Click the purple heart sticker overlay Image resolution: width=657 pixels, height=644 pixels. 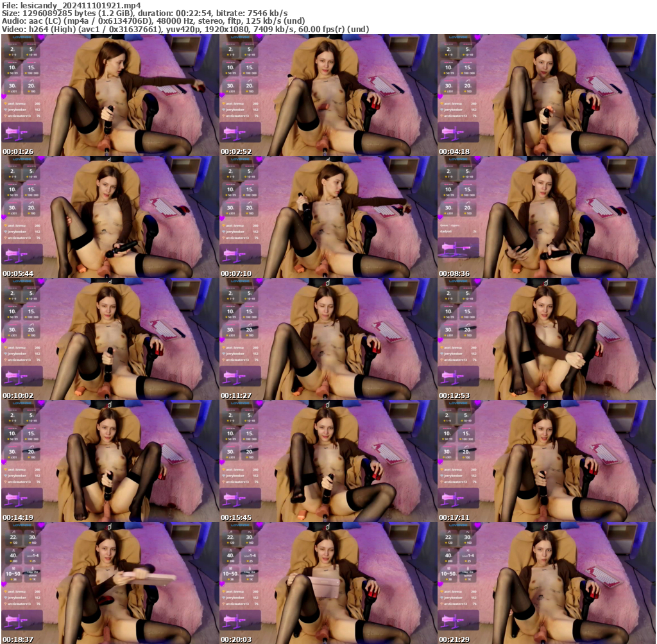(4, 96)
